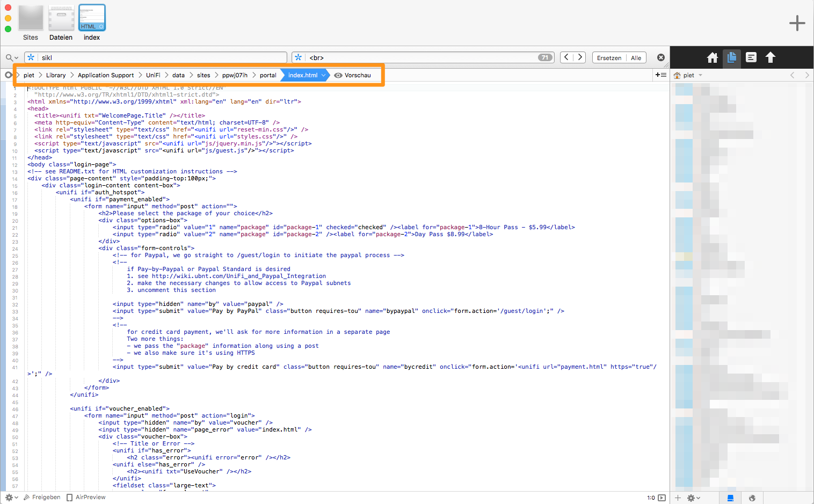The image size is (814, 504).
Task: Click the payment_enabled unifi line
Action: (x=120, y=200)
